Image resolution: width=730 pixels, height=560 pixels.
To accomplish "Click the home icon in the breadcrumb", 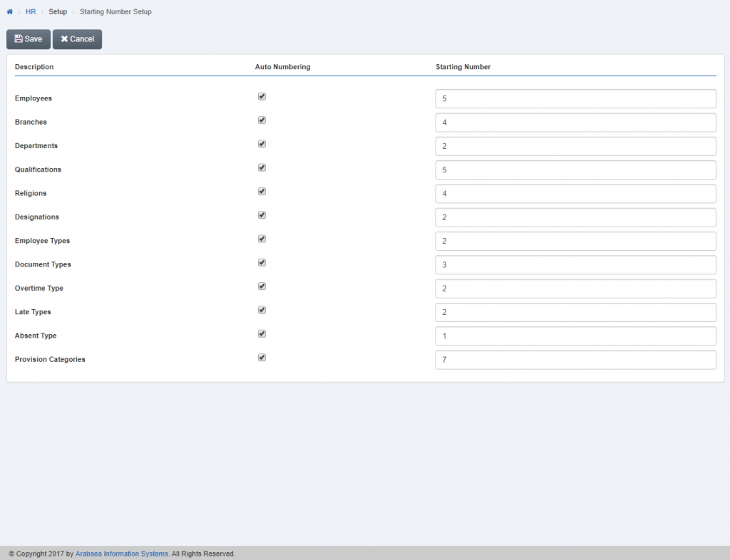I will [9, 11].
